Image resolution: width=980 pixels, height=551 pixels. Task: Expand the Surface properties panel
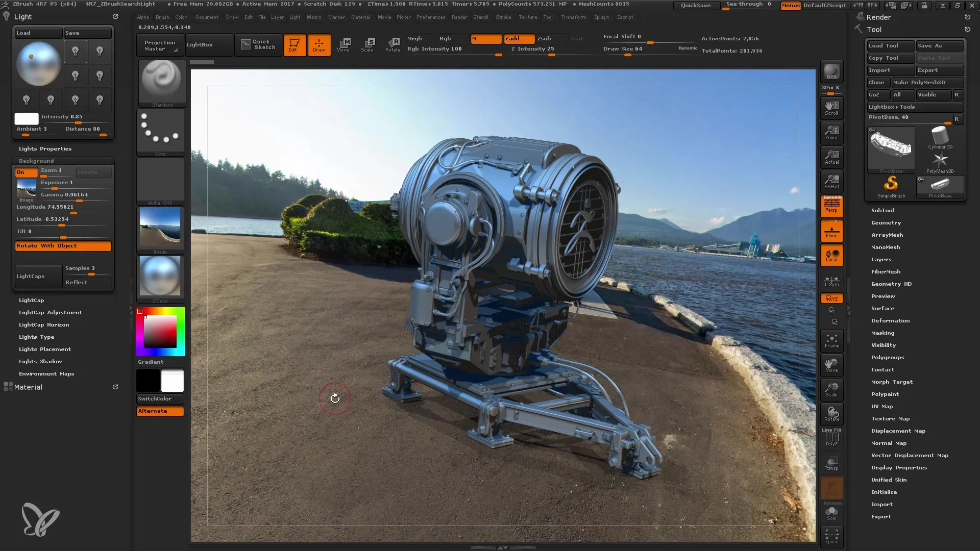pos(883,308)
